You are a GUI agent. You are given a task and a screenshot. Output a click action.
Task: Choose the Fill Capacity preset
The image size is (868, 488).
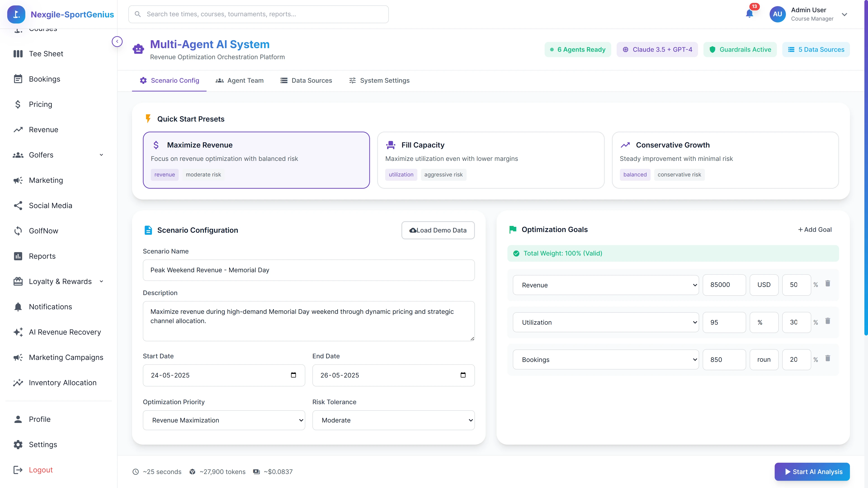[491, 160]
